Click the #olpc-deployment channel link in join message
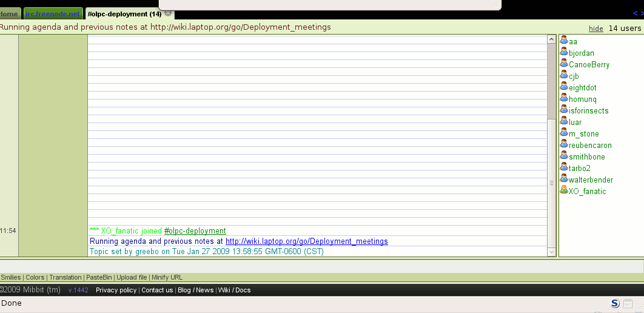Image resolution: width=644 pixels, height=313 pixels. (x=195, y=231)
